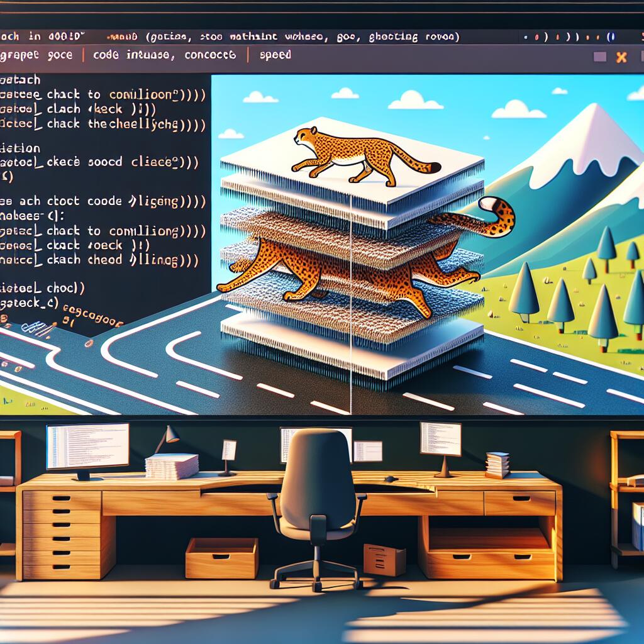The width and height of the screenshot is (644, 644).
Task: Click the right desk monitor screen
Action: tap(440, 438)
